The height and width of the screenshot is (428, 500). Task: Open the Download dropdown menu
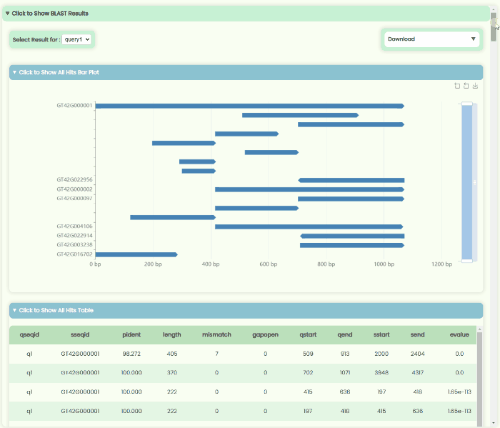tap(432, 39)
